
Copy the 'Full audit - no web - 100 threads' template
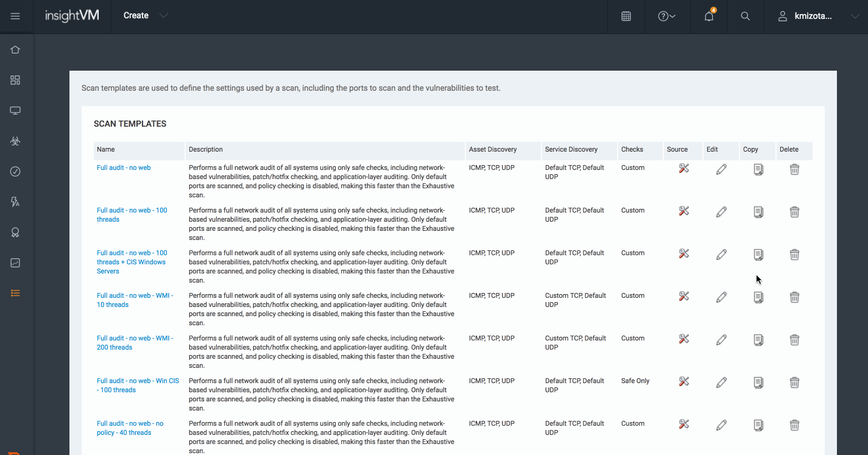click(x=758, y=212)
